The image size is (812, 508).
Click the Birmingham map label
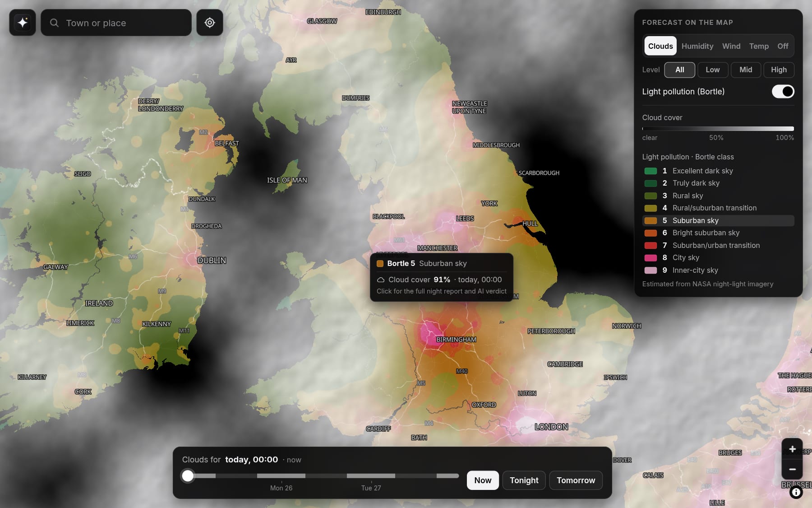[456, 340]
